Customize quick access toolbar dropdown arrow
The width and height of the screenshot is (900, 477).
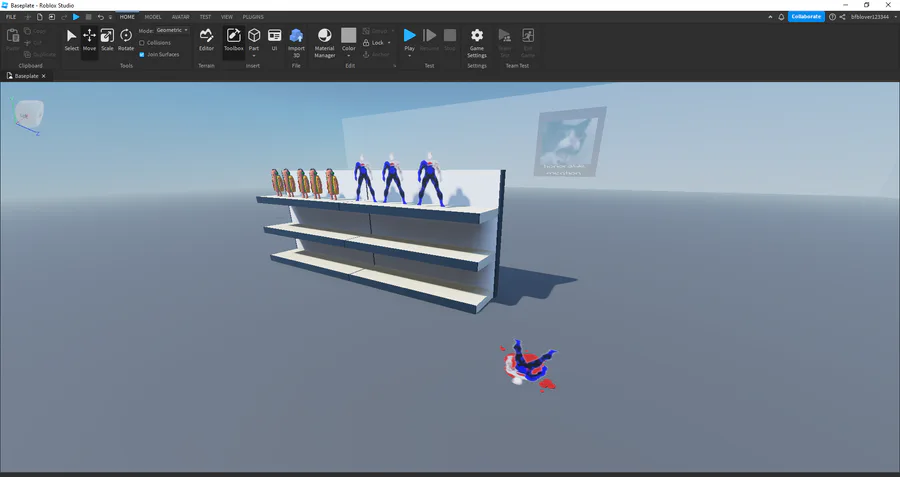point(110,17)
